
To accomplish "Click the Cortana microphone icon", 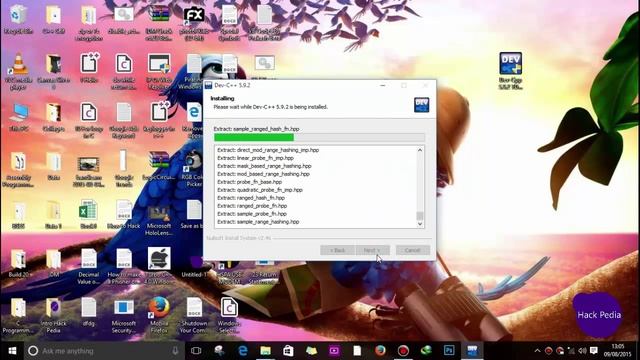I will [175, 351].
